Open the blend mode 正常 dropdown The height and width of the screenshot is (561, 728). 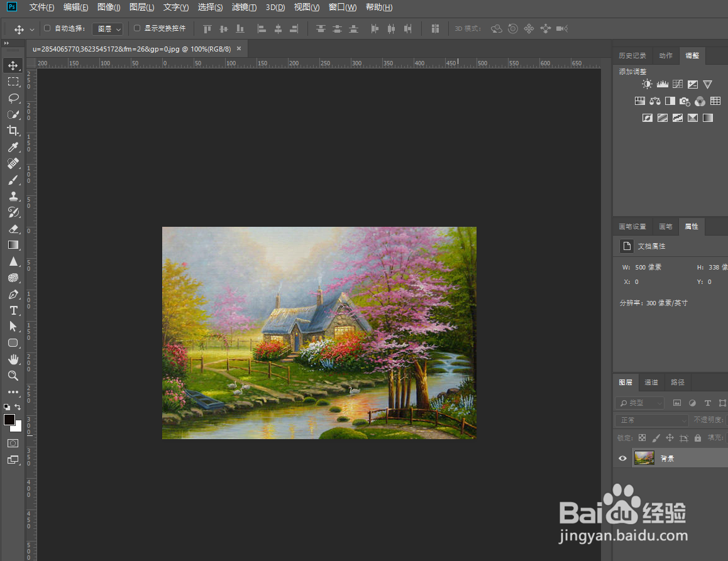pyautogui.click(x=651, y=420)
